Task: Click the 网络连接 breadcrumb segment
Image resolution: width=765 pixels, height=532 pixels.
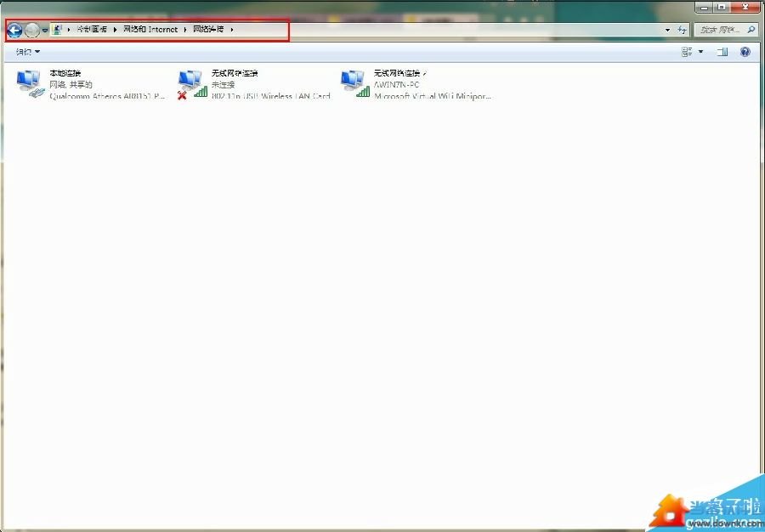Action: 208,29
